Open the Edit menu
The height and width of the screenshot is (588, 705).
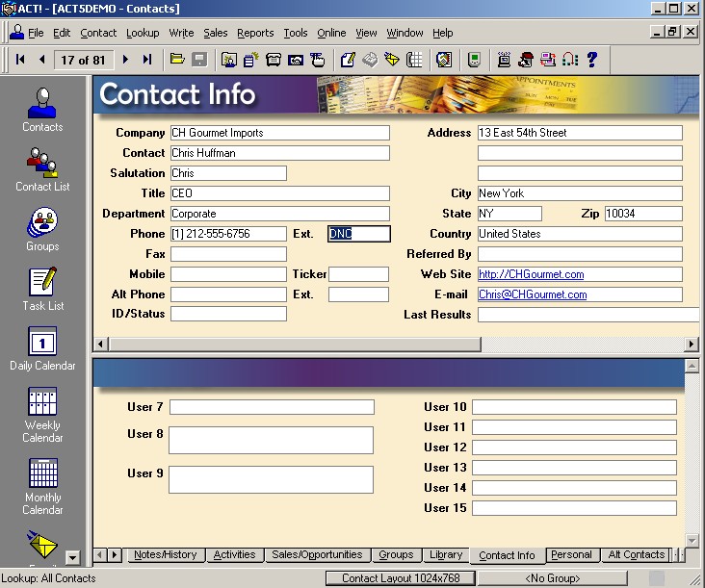(x=62, y=33)
